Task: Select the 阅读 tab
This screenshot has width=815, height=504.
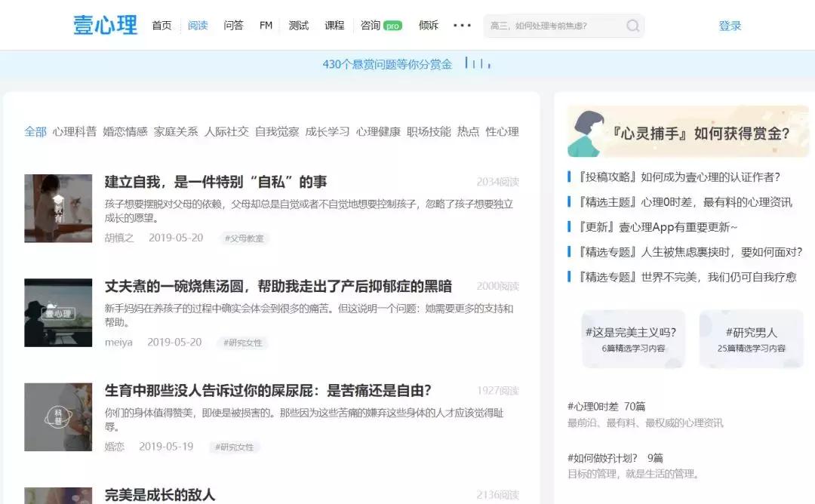Action: 198,25
